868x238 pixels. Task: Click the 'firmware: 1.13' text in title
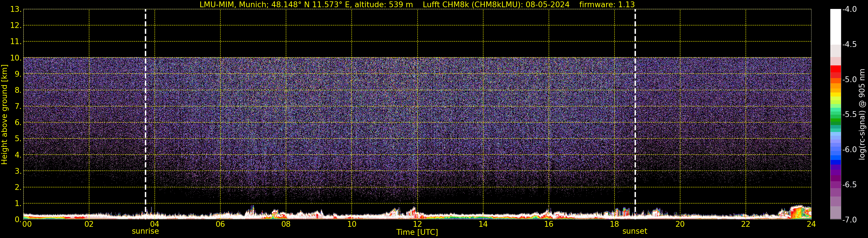(607, 4)
